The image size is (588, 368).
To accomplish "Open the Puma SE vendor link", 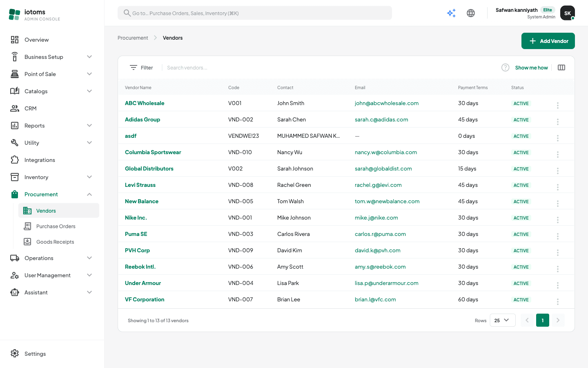I will point(136,234).
